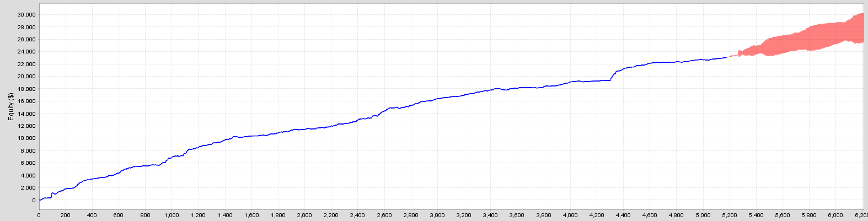
Task: Select the 16,000 label on equity axis
Action: click(27, 101)
